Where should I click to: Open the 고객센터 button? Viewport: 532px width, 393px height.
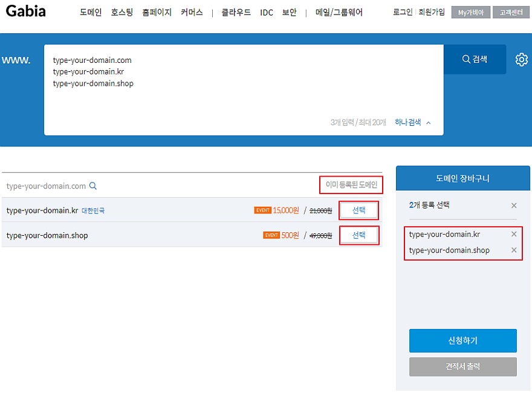(510, 12)
